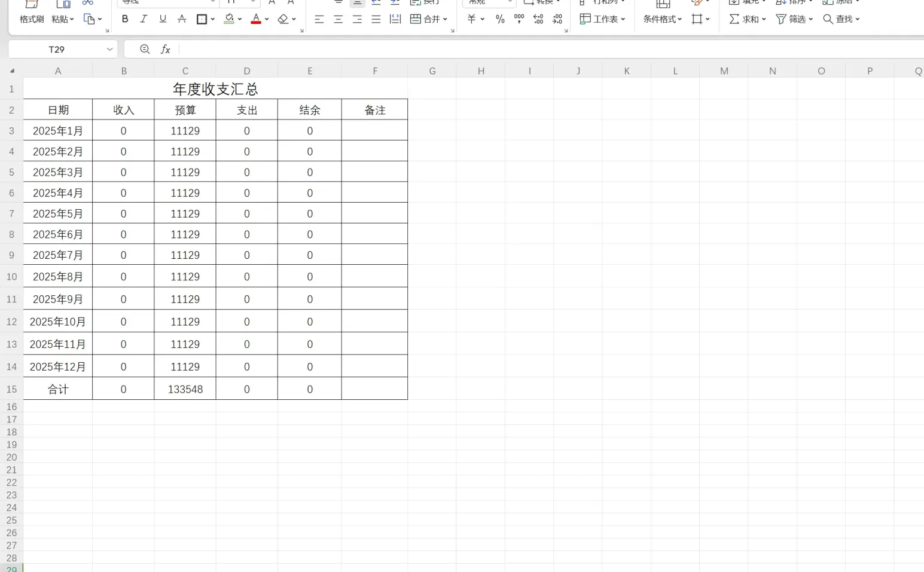Expand the 查找 find dropdown arrow
This screenshot has width=924, height=572.
tap(857, 19)
